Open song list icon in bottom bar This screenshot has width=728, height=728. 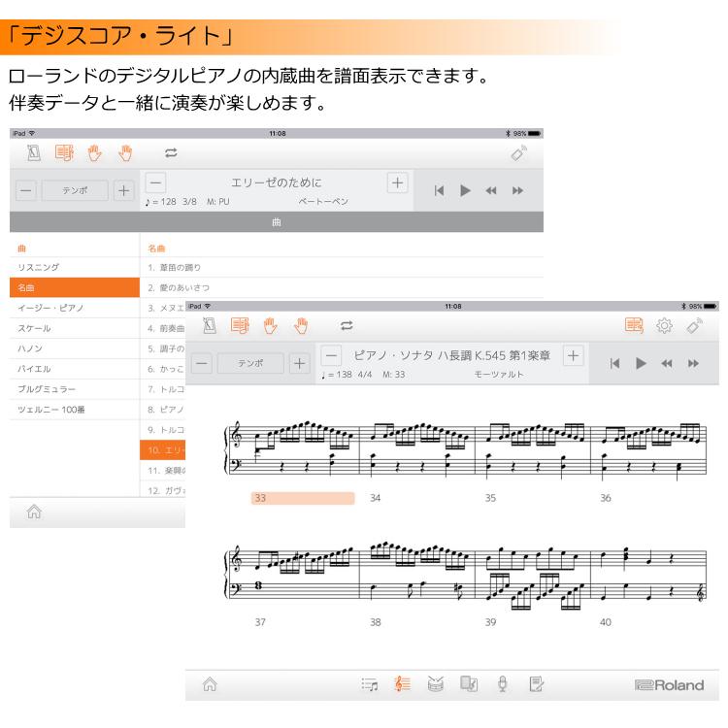(x=370, y=684)
